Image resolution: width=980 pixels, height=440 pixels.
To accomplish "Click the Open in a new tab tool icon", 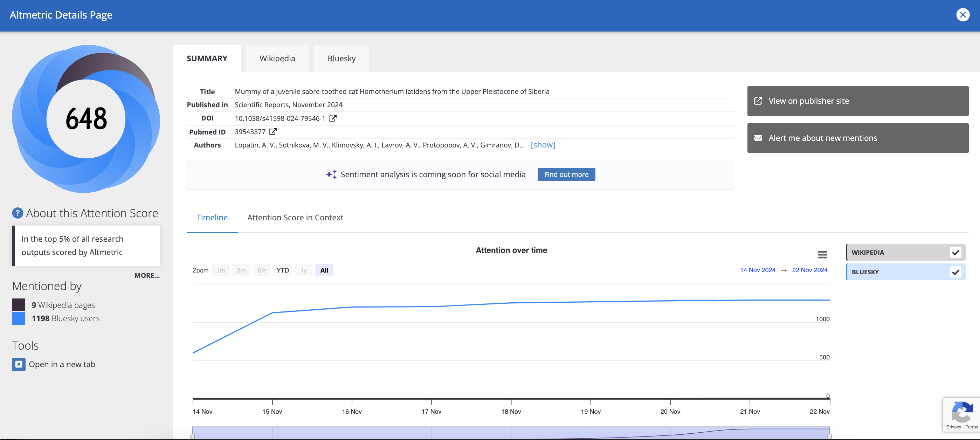I will [18, 364].
